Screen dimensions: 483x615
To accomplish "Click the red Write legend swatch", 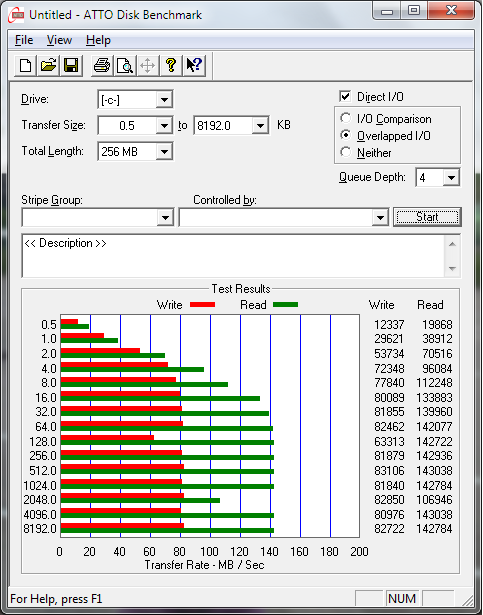I will [x=202, y=305].
